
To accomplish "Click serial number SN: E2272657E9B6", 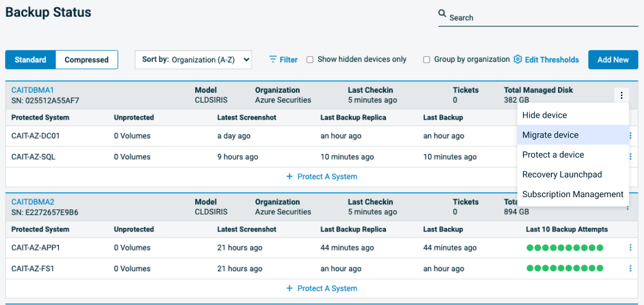I will click(45, 212).
